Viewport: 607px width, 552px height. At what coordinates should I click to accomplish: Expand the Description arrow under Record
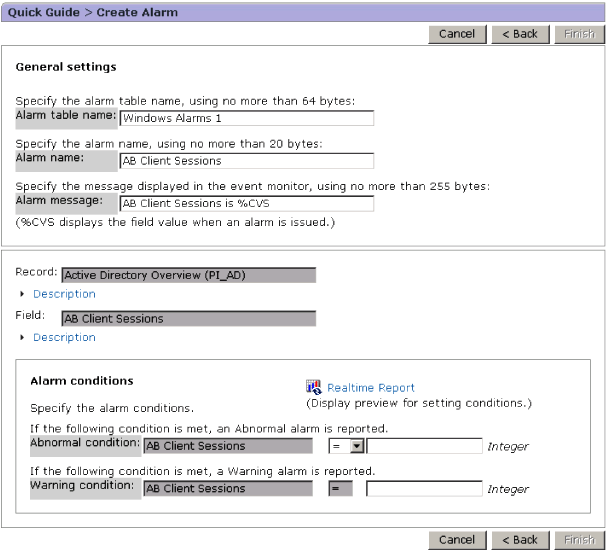[x=22, y=294]
